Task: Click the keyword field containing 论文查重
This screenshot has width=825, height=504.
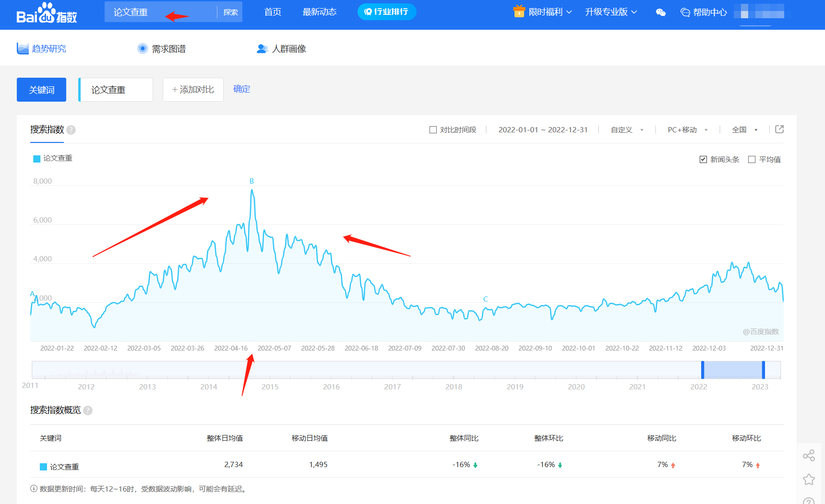Action: [x=116, y=90]
